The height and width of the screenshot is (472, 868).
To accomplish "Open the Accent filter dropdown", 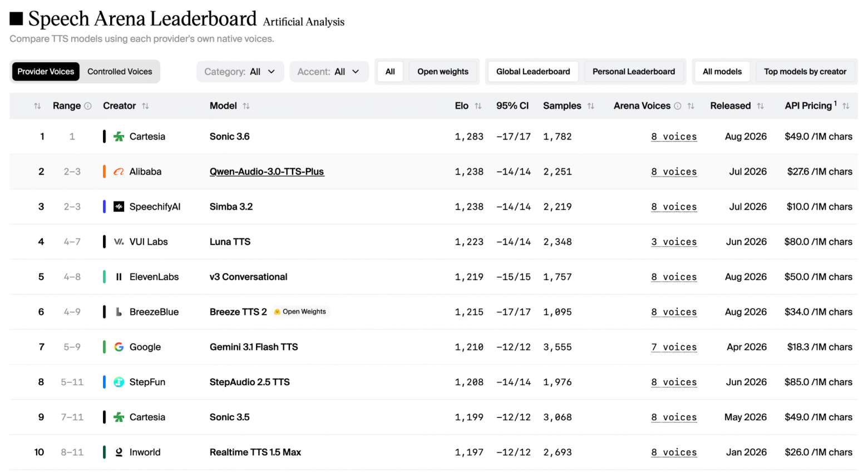I will pyautogui.click(x=329, y=72).
